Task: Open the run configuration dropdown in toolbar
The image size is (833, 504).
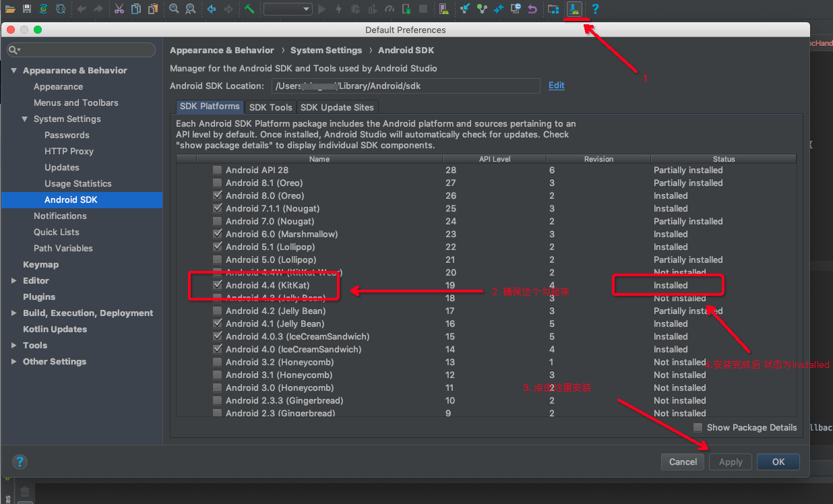Action: click(x=287, y=9)
